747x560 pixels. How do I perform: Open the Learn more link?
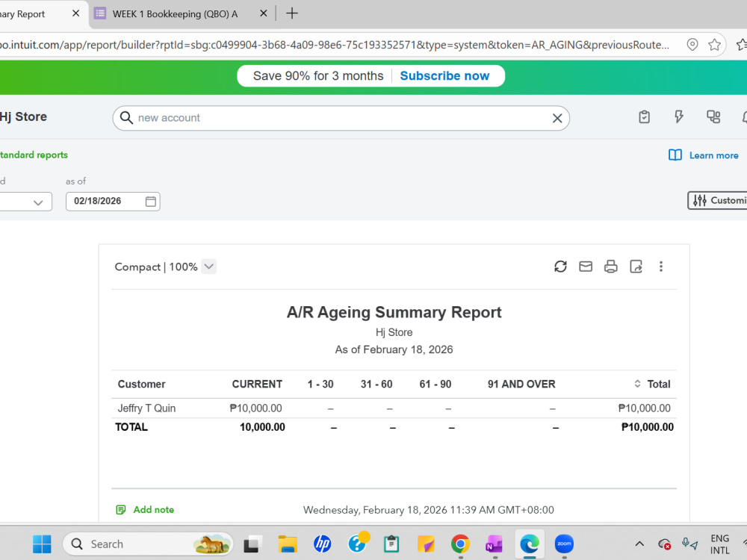(x=713, y=155)
